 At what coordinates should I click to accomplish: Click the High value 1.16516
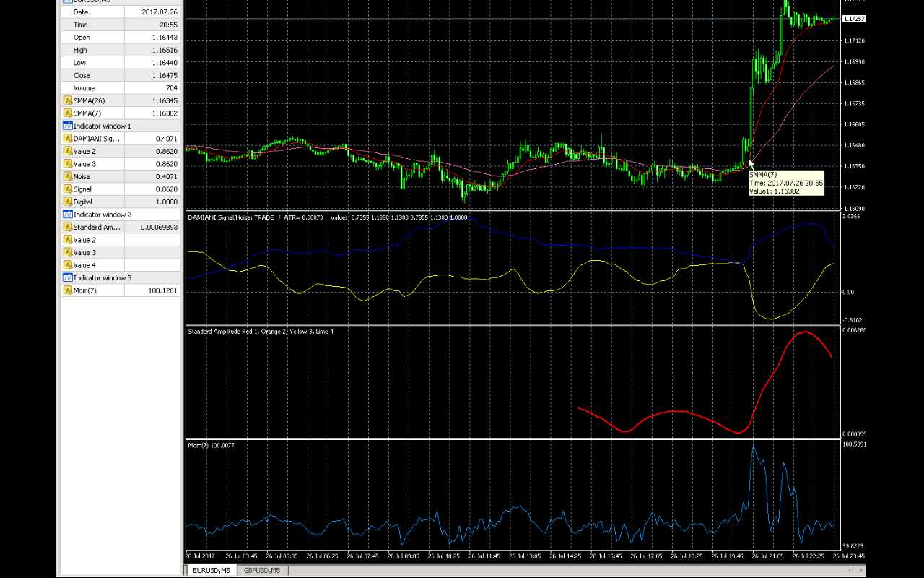pos(165,50)
